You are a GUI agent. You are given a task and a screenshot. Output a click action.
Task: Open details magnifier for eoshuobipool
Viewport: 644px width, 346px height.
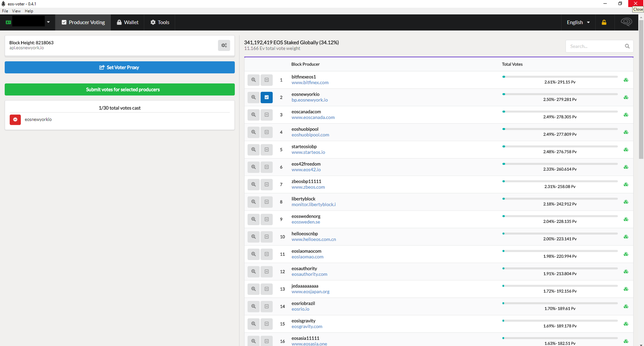[253, 132]
